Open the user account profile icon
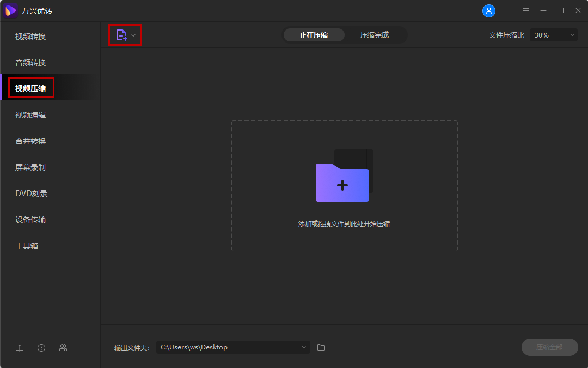588x368 pixels. tap(489, 11)
